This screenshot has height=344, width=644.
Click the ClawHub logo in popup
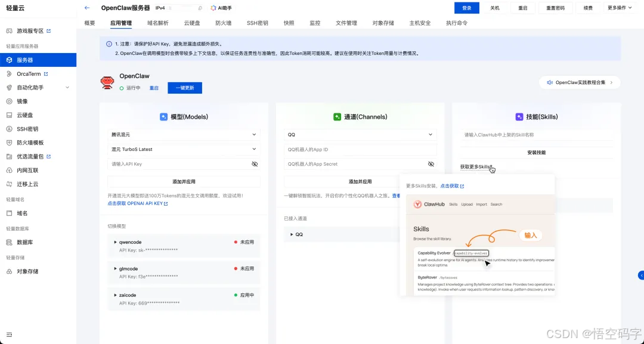417,204
